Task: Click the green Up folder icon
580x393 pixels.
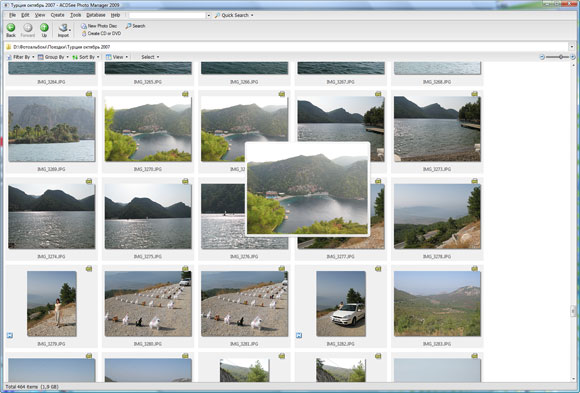Action: tap(44, 27)
